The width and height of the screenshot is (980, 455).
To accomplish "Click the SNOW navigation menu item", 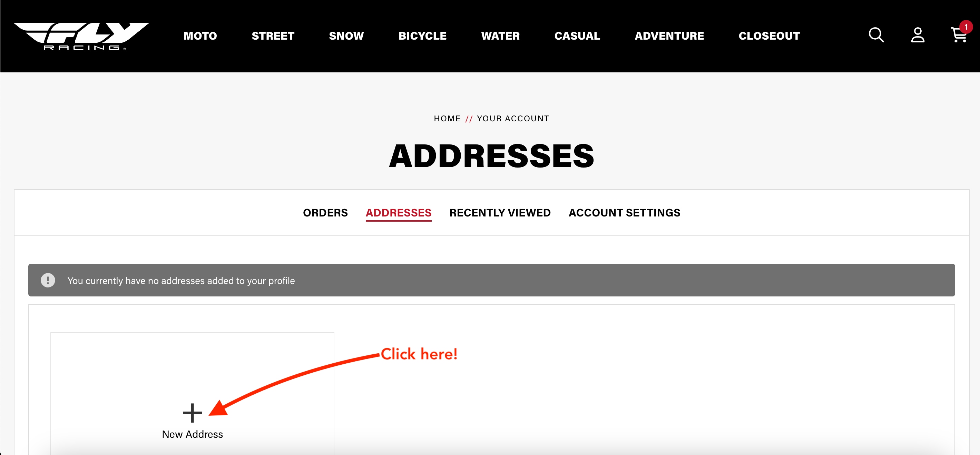I will [x=346, y=36].
